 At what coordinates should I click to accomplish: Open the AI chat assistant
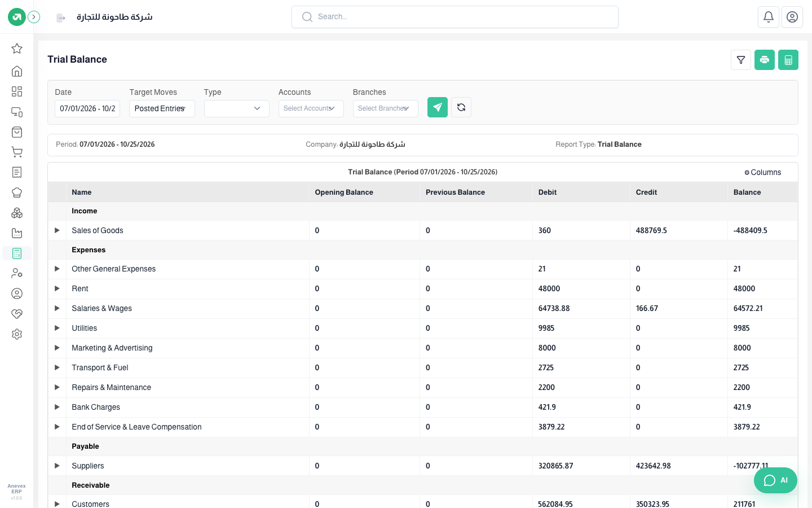775,480
